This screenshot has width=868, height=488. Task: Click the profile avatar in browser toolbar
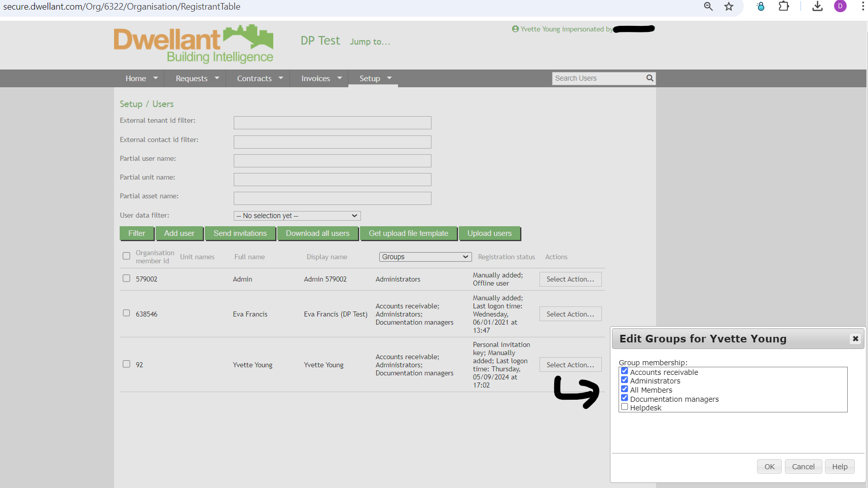pyautogui.click(x=840, y=7)
